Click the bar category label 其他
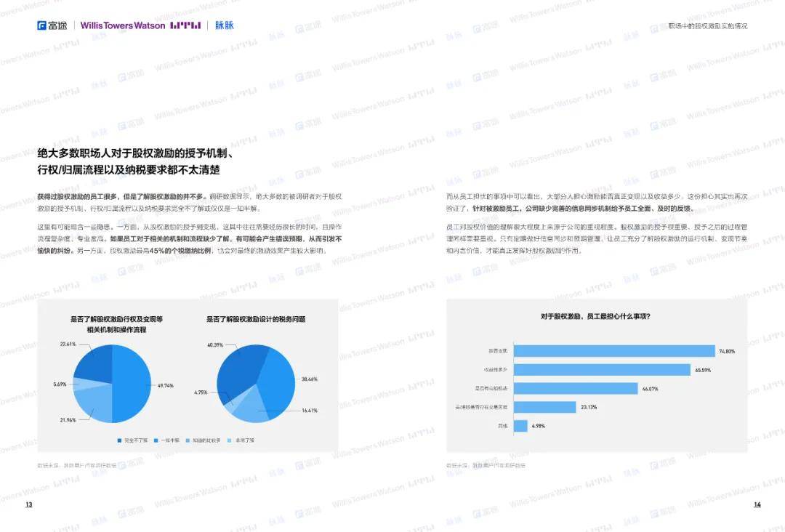This screenshot has height=532, width=785. [502, 427]
